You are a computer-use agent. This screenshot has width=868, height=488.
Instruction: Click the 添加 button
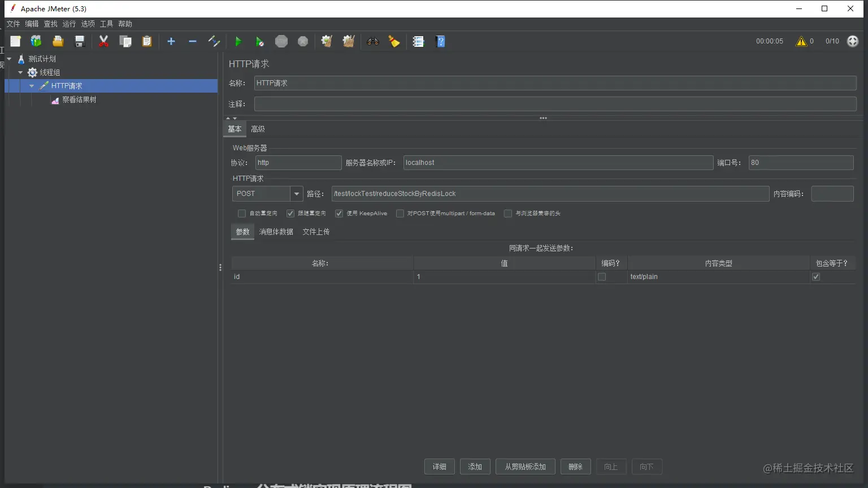click(x=475, y=467)
